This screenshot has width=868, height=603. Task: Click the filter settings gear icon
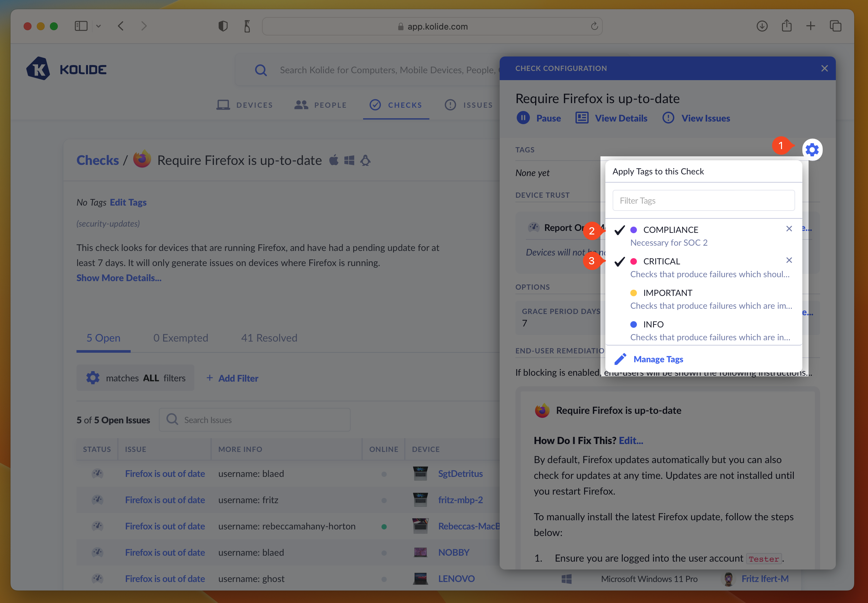[x=93, y=378]
